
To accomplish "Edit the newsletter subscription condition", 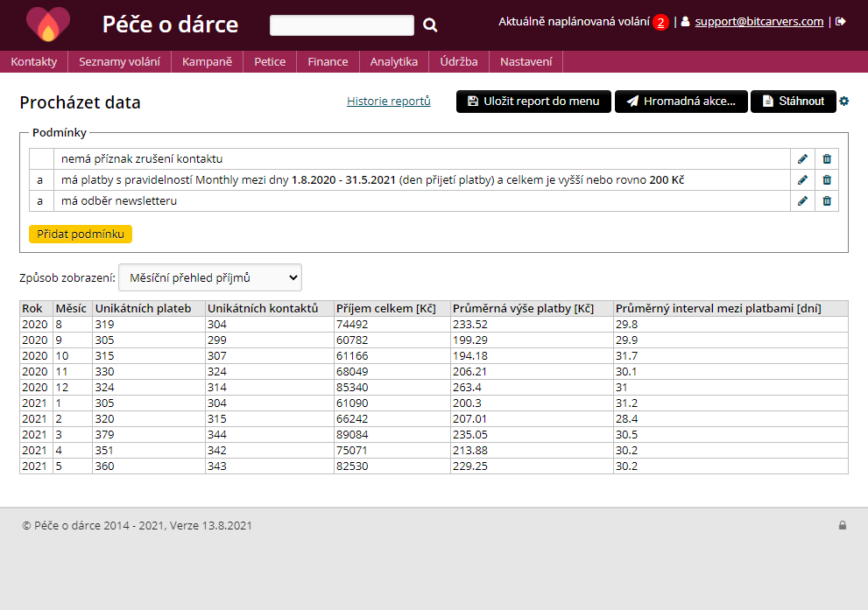I will coord(802,201).
